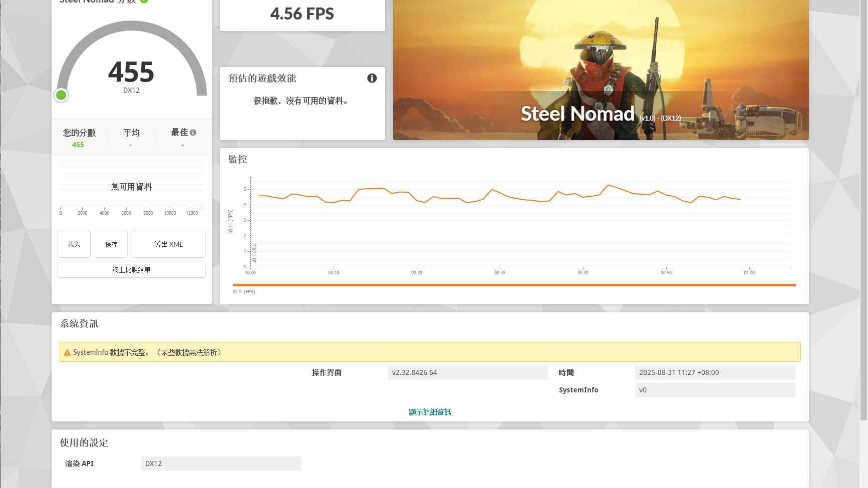Click the info icon beside 預估的遊戲效能
This screenshot has height=488, width=868.
tap(372, 78)
